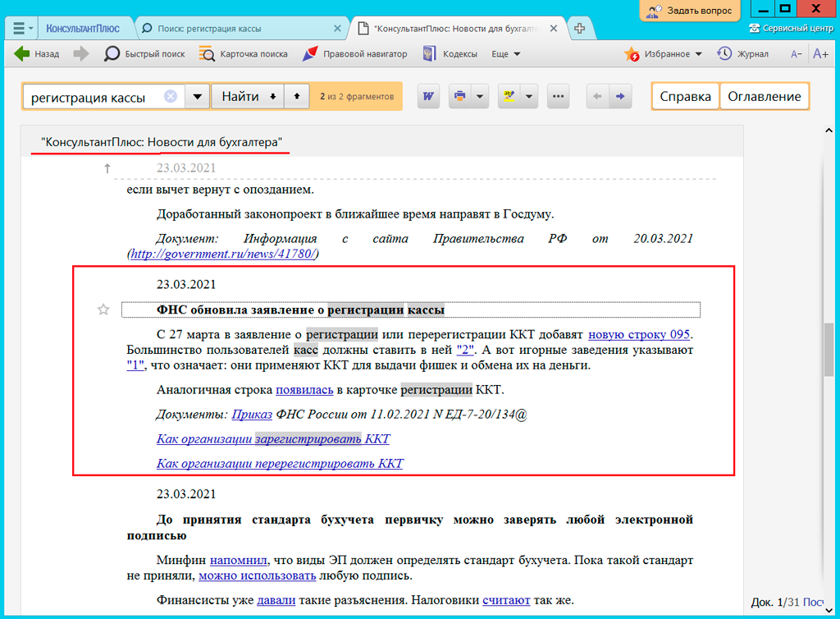The width and height of the screenshot is (840, 619).
Task: Open search history dropdown
Action: point(197,97)
